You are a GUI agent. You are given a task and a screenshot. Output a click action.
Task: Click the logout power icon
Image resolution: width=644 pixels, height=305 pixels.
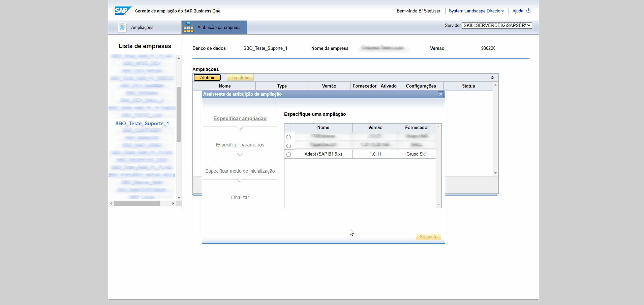click(x=528, y=11)
